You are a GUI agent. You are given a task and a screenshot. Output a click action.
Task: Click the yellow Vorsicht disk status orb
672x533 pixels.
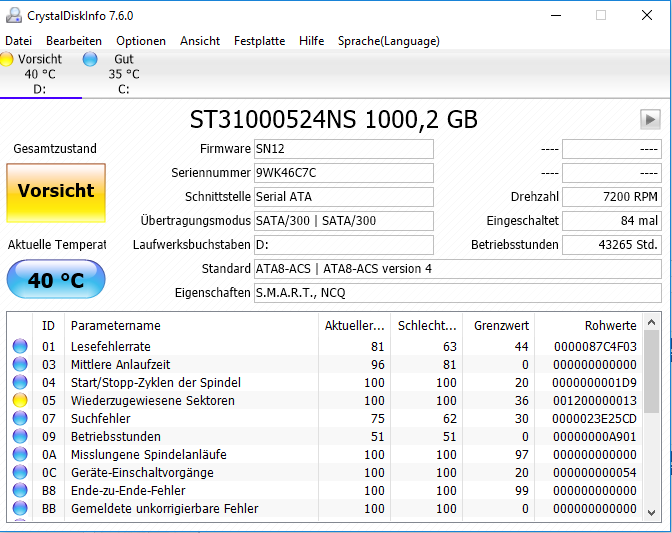pos(6,59)
